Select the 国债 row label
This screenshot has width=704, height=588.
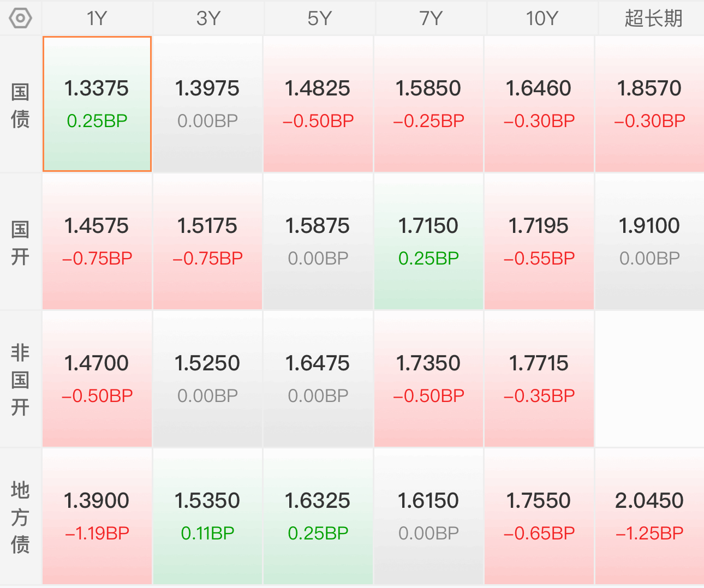pos(20,105)
